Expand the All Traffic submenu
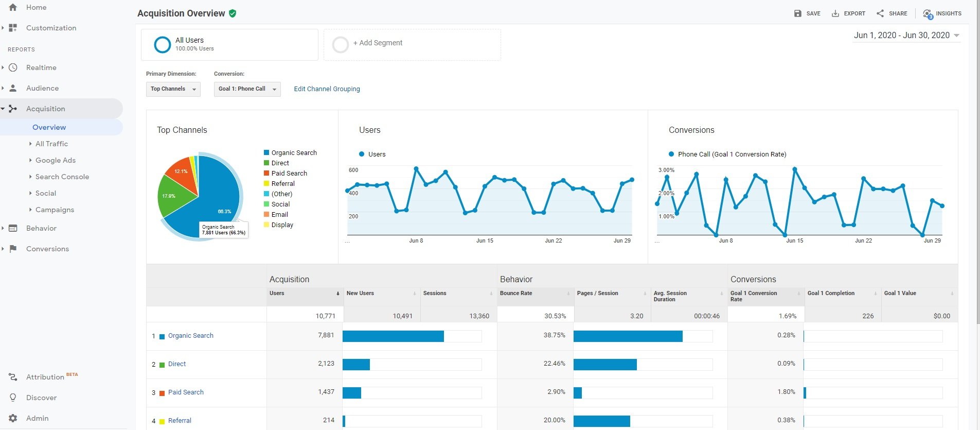Image resolution: width=980 pixels, height=430 pixels. point(51,144)
